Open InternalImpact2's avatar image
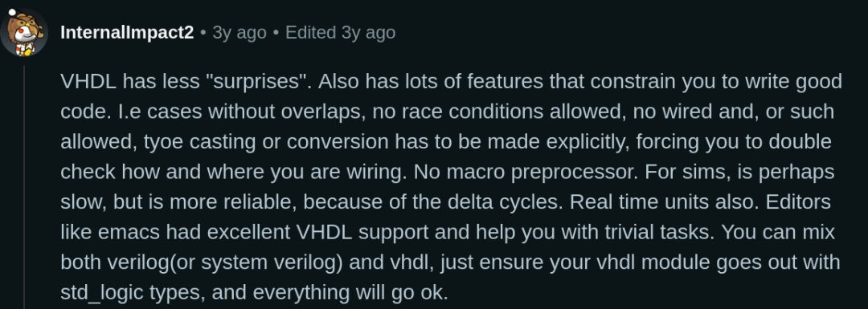Screen dimensions: 868x309 (x=24, y=33)
